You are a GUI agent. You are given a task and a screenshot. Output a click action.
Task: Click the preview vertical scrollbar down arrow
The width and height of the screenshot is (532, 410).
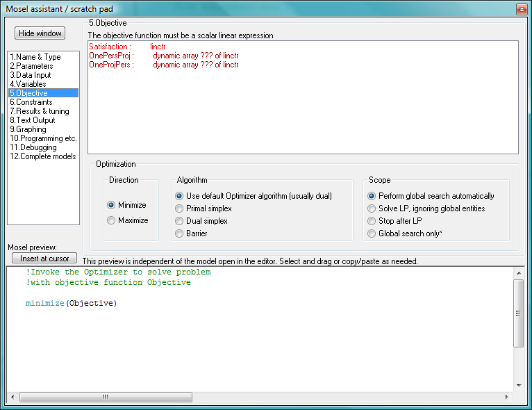click(518, 385)
